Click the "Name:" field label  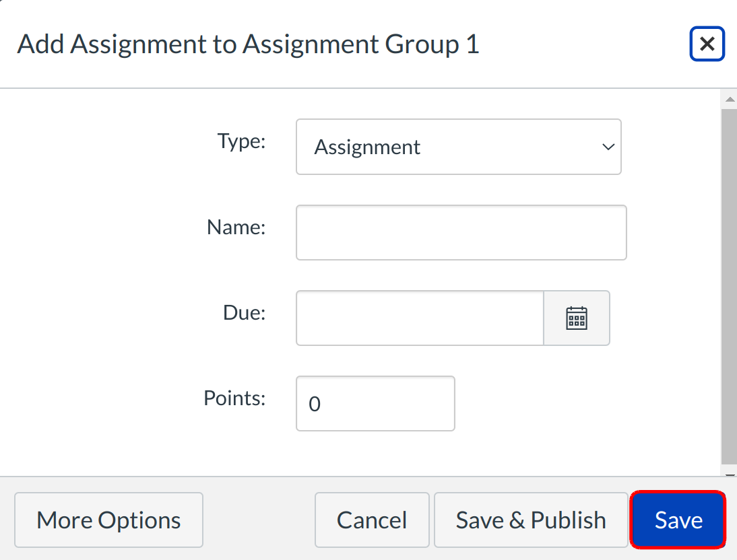236,228
